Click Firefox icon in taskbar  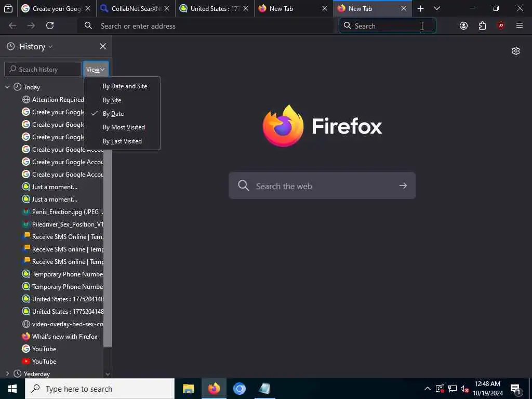point(214,389)
